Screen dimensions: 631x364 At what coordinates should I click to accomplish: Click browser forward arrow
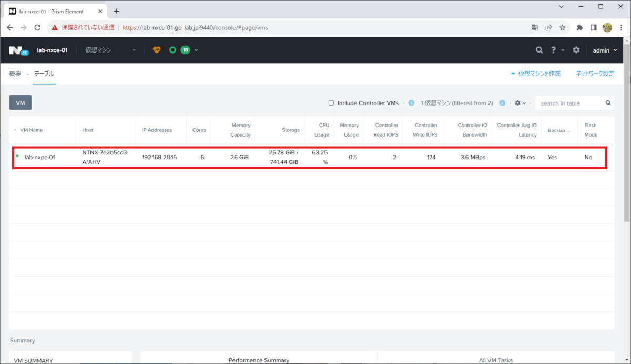[x=24, y=27]
